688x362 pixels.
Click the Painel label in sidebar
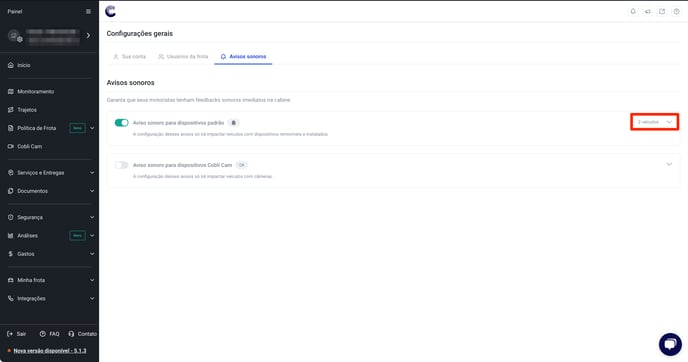14,11
